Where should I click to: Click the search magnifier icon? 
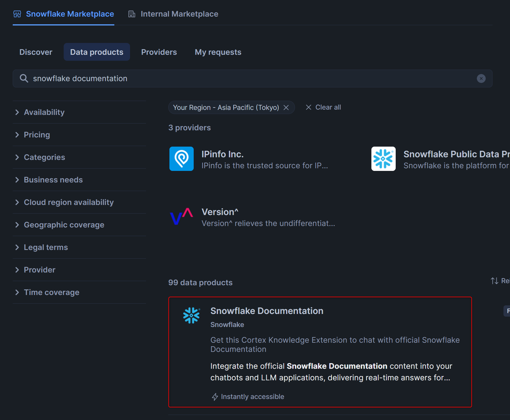(24, 78)
